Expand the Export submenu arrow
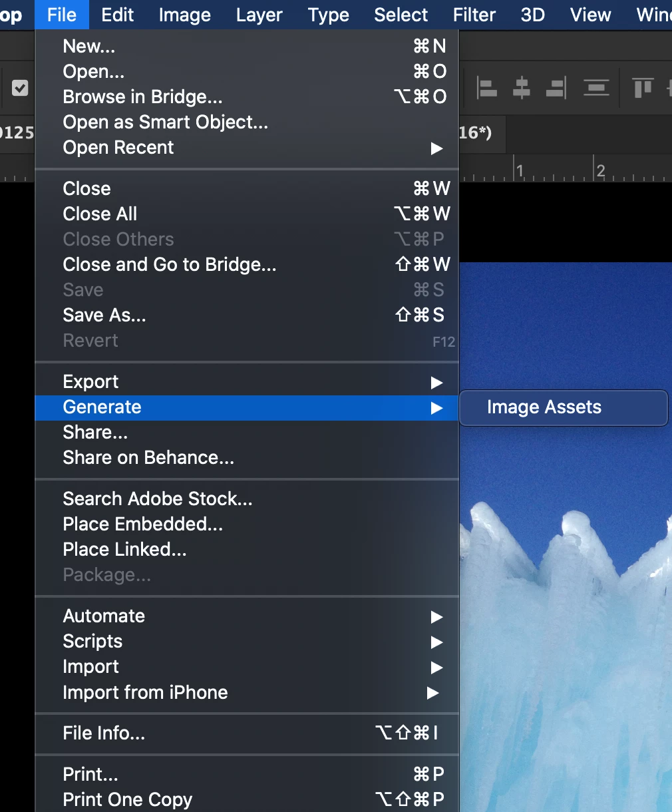This screenshot has height=812, width=672. 436,382
